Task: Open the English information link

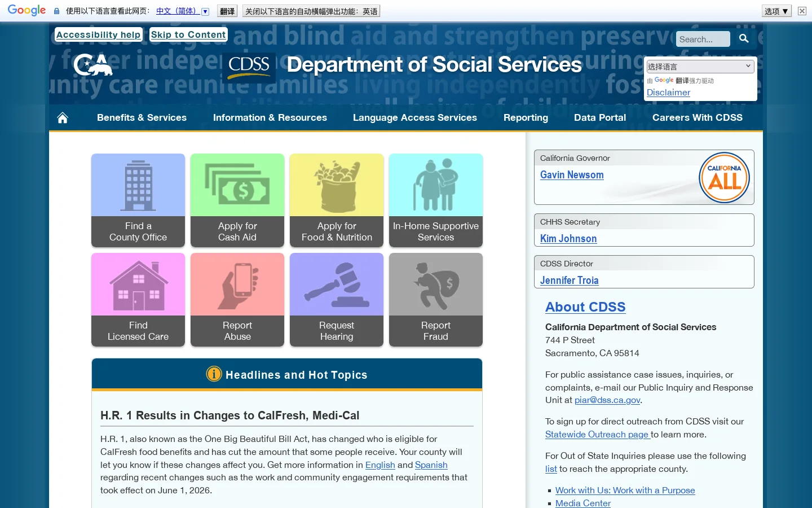Action: 380,465
